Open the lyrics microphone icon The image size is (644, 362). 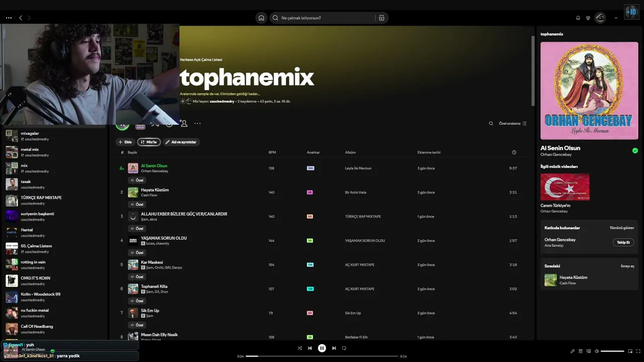tap(573, 351)
